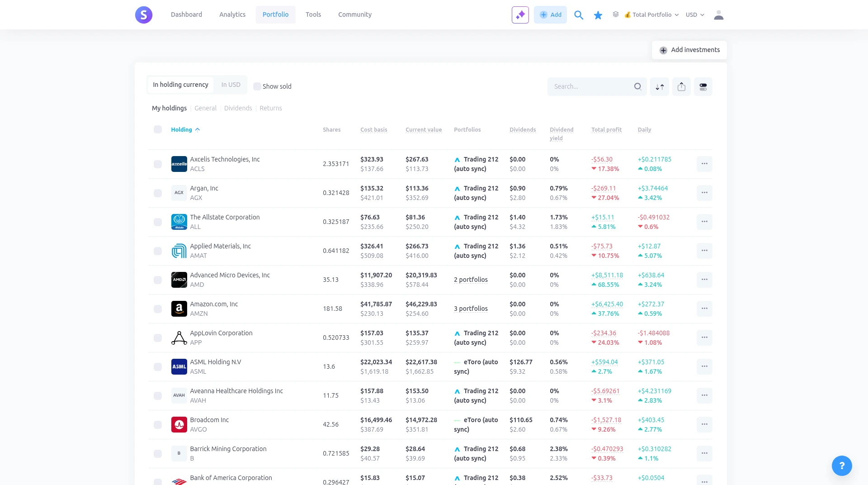Open favorites star icon
Image resolution: width=868 pixels, height=485 pixels.
pyautogui.click(x=598, y=15)
